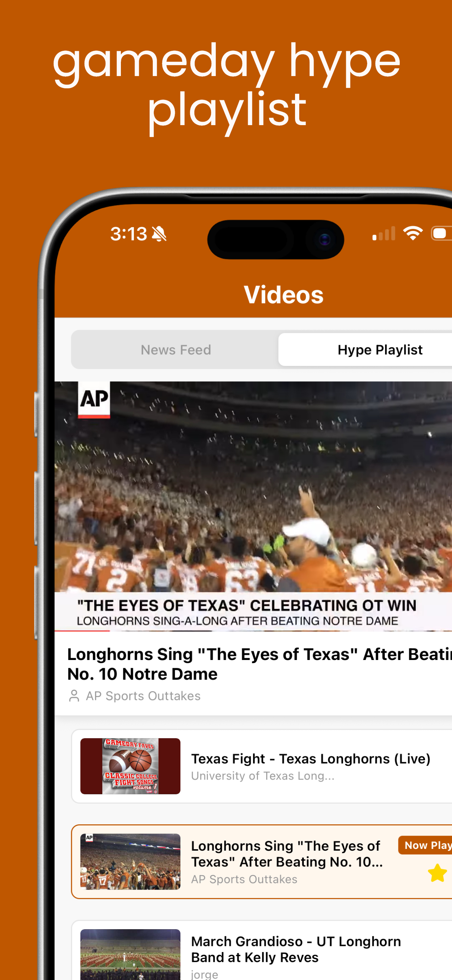Click the 'University of Texas Long...' subtitle
The image size is (452, 980).
point(262,776)
